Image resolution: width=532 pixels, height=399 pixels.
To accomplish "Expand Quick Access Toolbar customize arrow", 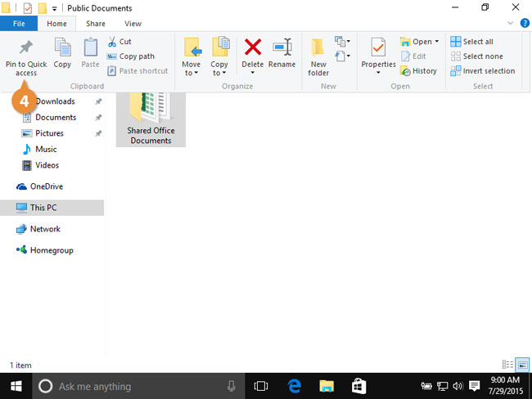I will (x=54, y=8).
